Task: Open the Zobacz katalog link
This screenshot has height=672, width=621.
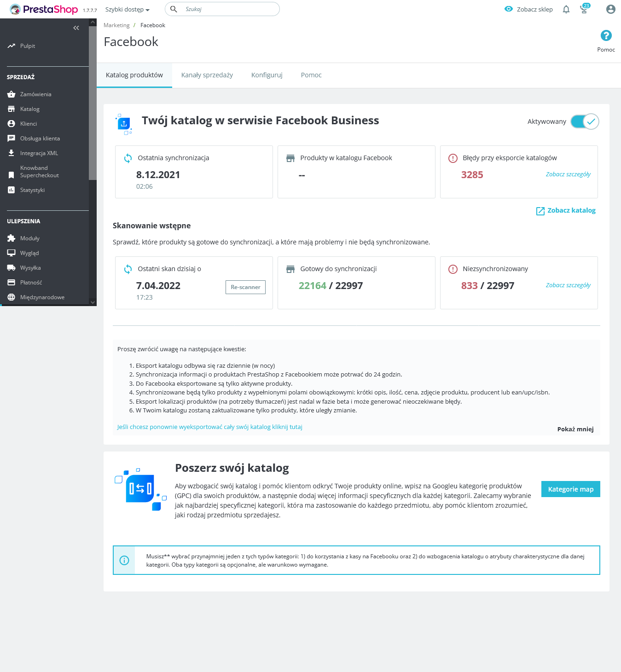Action: point(571,210)
